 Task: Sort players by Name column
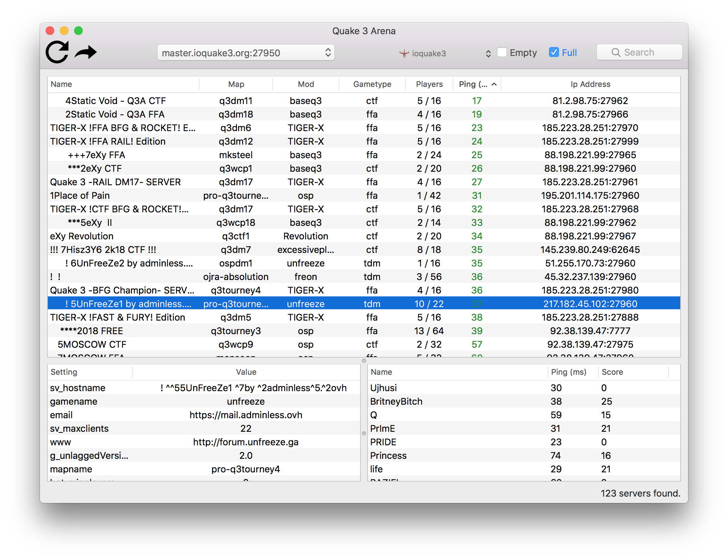click(458, 372)
